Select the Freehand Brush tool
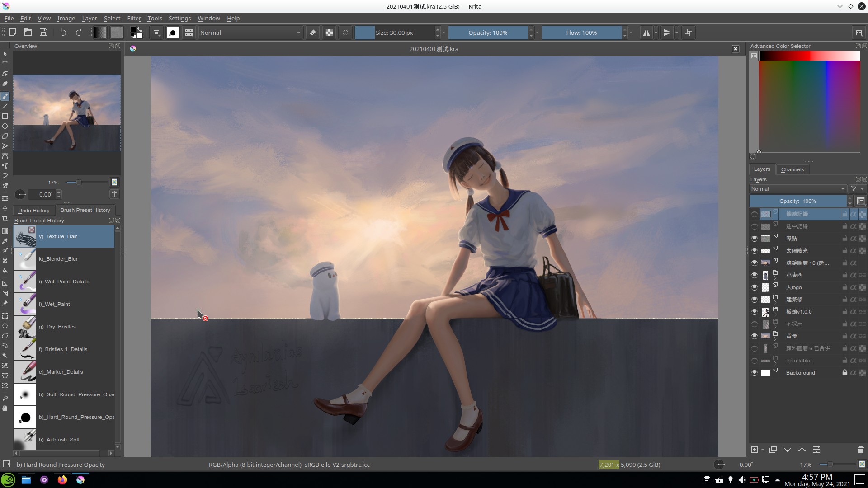Image resolution: width=868 pixels, height=488 pixels. tap(5, 96)
